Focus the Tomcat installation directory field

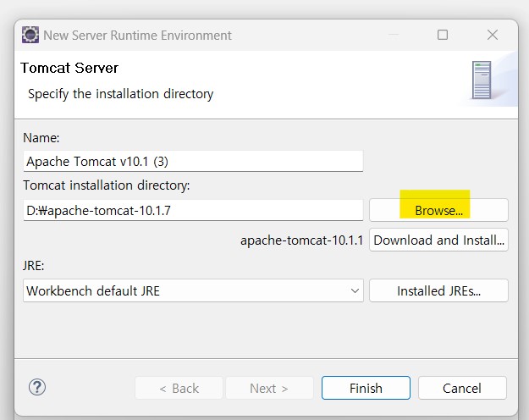(193, 210)
